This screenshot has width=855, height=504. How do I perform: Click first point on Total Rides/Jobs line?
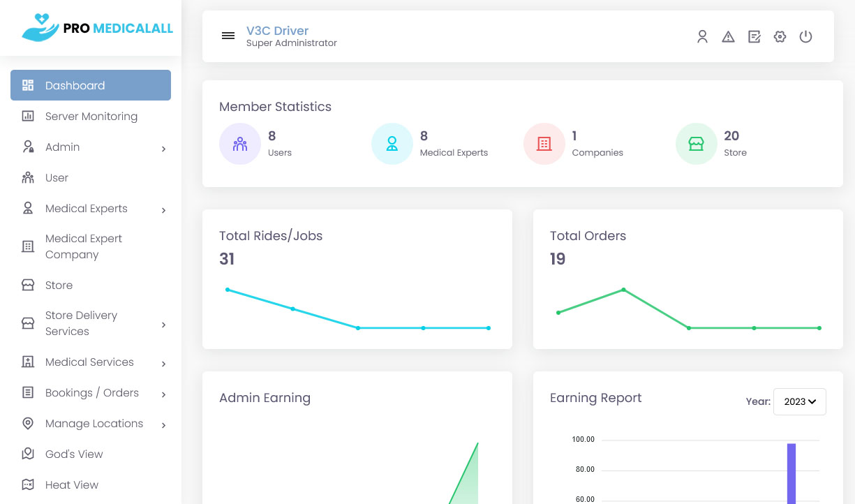tap(228, 290)
